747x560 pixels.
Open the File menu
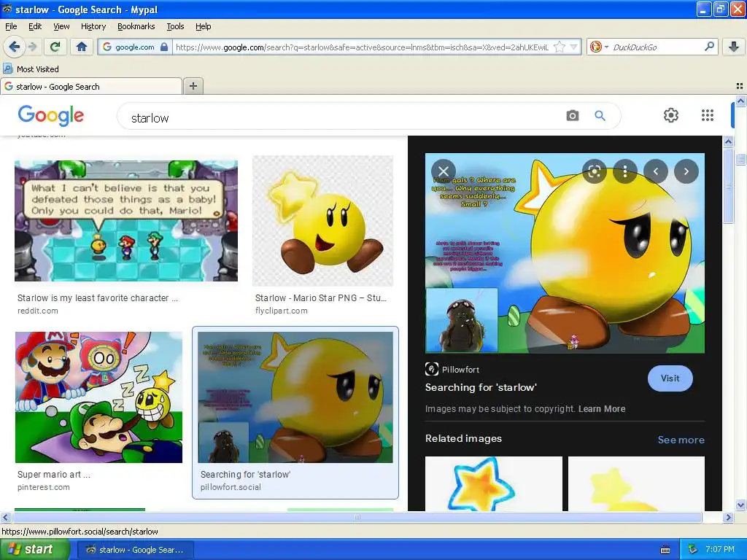tap(11, 26)
